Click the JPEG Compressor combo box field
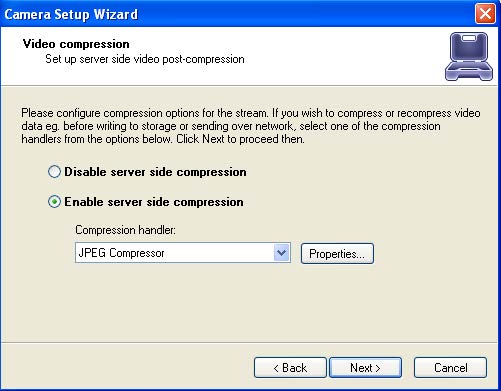The image size is (501, 391). tap(183, 253)
